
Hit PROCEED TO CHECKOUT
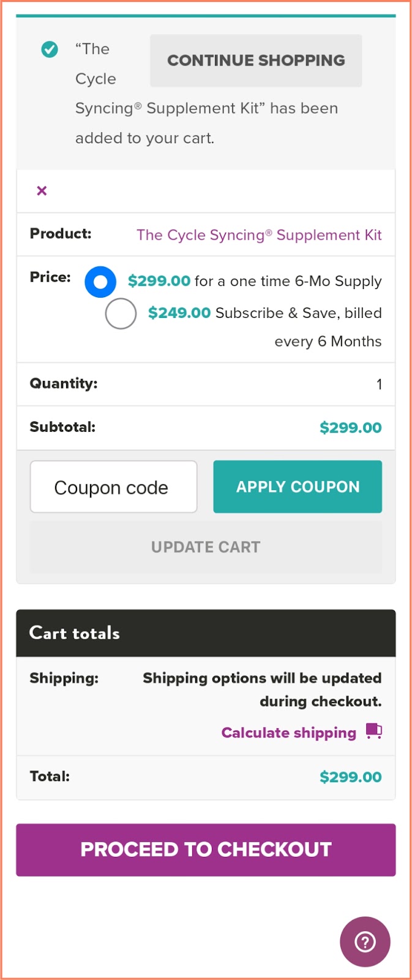(x=206, y=850)
